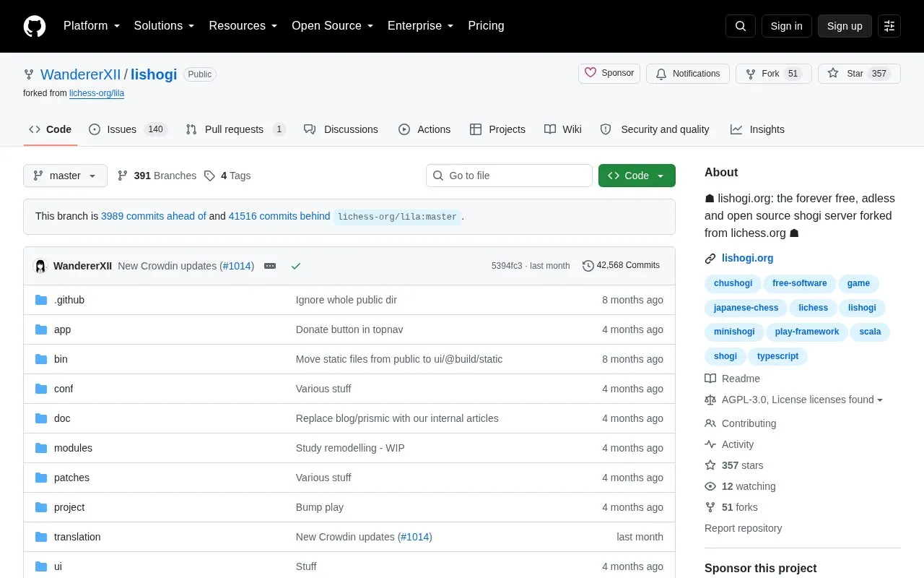Open Notifications bell button
This screenshot has height=578, width=924.
(688, 74)
